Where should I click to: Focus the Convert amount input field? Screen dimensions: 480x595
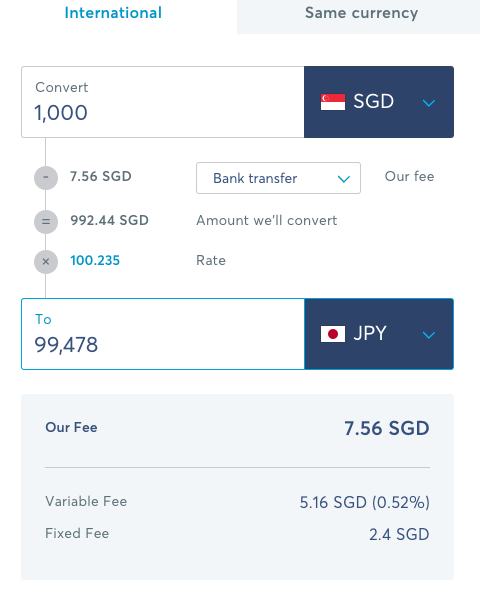(x=163, y=102)
